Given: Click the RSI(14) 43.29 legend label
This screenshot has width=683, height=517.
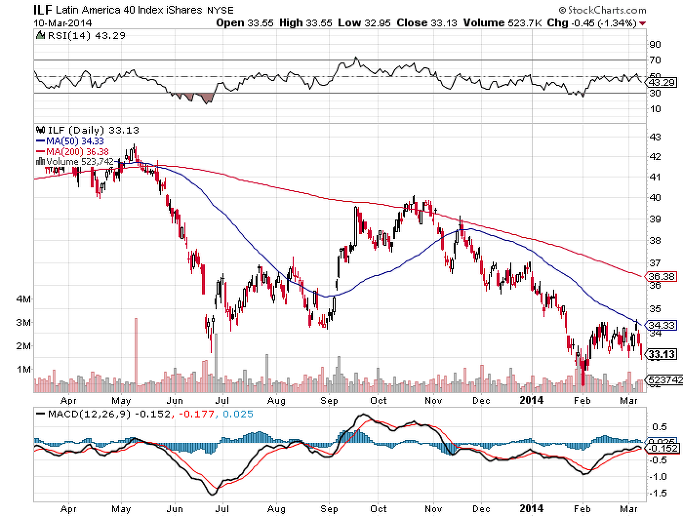Looking at the screenshot, I should click(86, 35).
